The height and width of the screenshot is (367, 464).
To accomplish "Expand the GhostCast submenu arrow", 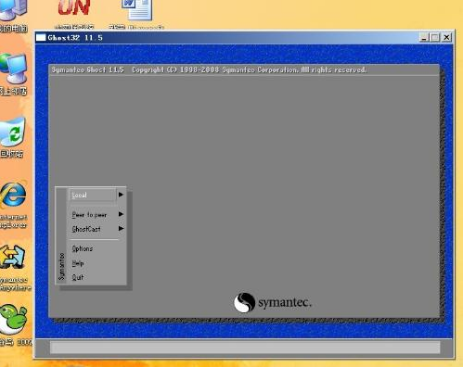I will tap(121, 229).
